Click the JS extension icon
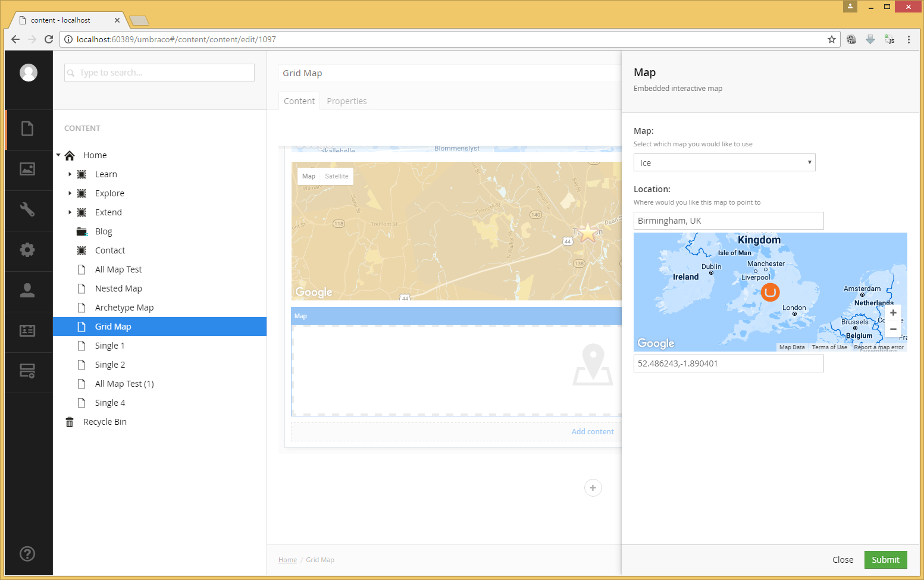This screenshot has height=580, width=924. (889, 39)
